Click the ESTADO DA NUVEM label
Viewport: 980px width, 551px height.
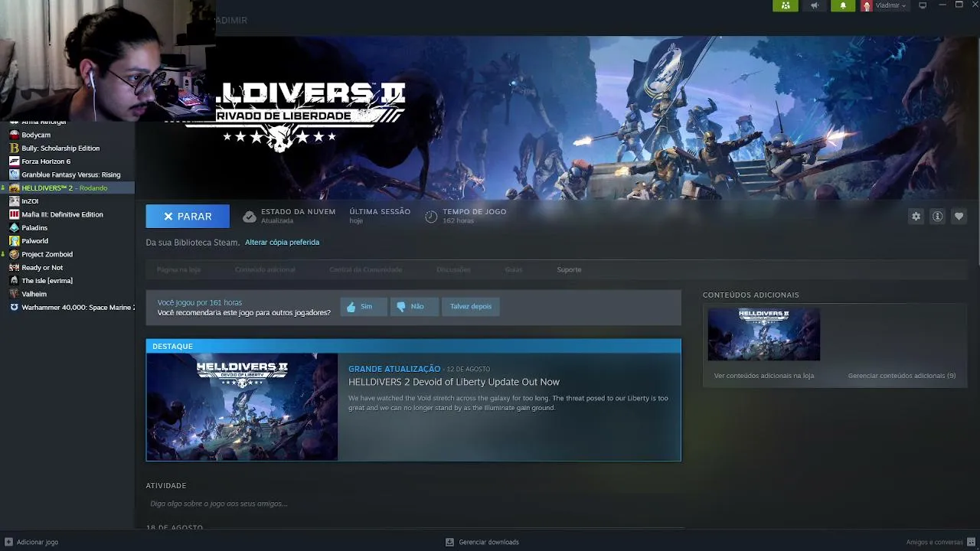point(298,212)
